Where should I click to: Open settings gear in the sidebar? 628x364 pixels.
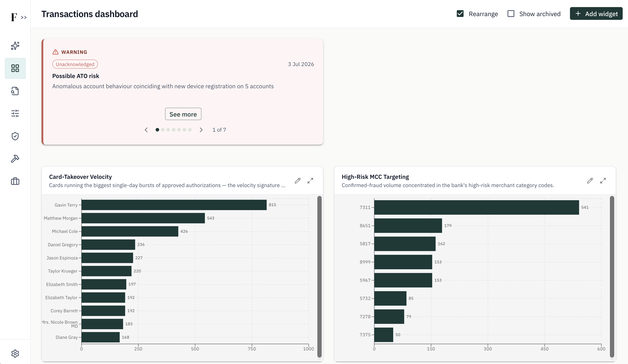[15, 354]
